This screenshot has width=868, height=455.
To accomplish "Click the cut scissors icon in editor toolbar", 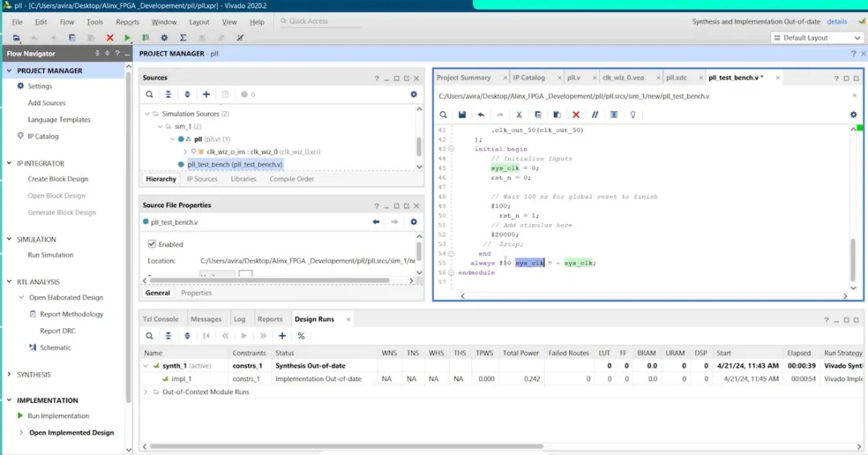I will [x=519, y=115].
